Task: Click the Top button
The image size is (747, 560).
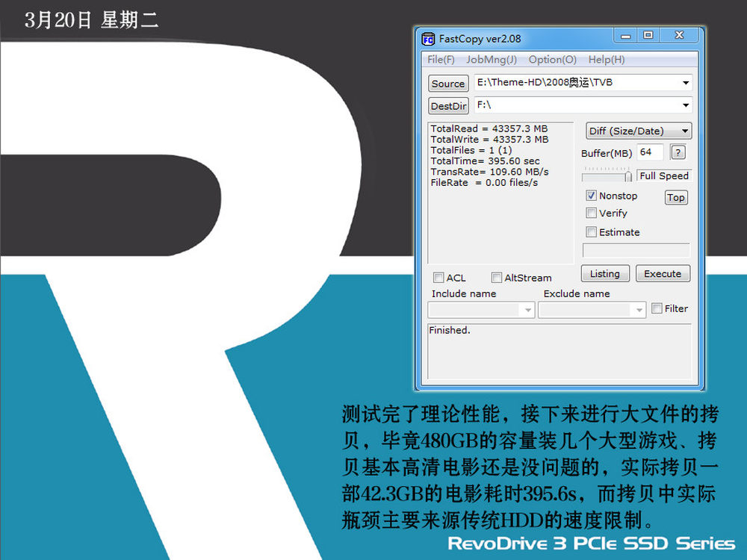Action: tap(676, 197)
